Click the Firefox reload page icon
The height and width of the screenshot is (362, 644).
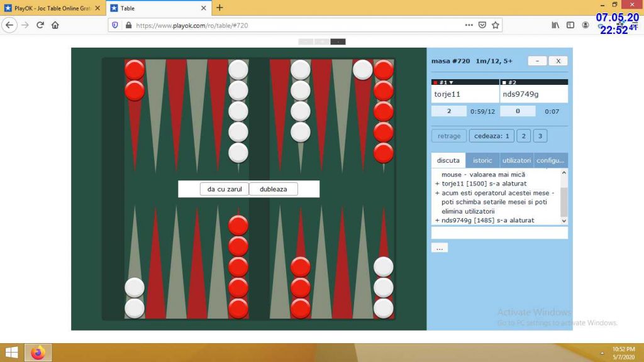pos(40,25)
